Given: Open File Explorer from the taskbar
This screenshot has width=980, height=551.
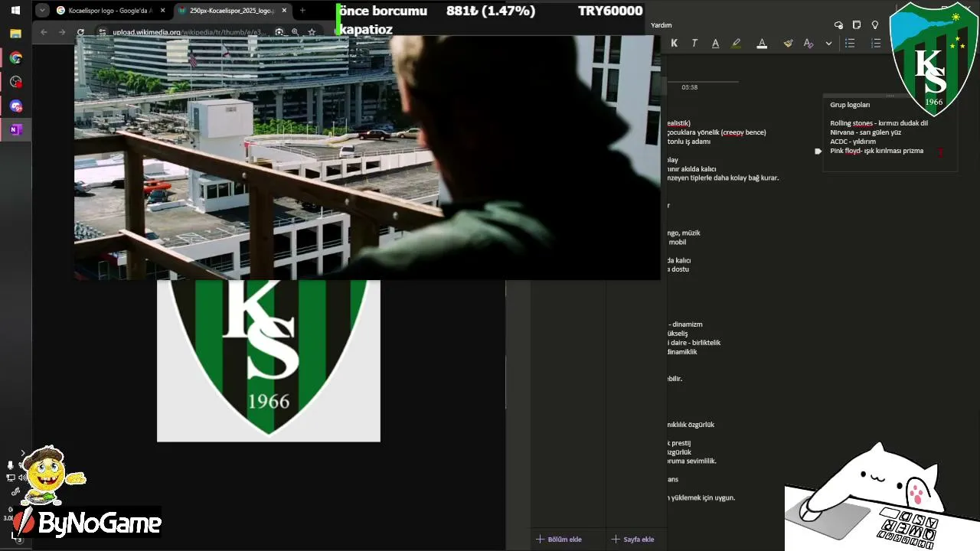Looking at the screenshot, I should pyautogui.click(x=15, y=34).
